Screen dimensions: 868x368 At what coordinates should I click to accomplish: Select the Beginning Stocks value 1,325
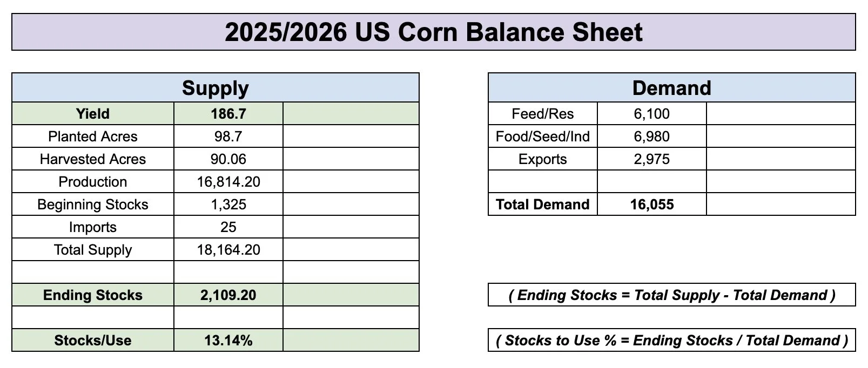(x=228, y=205)
